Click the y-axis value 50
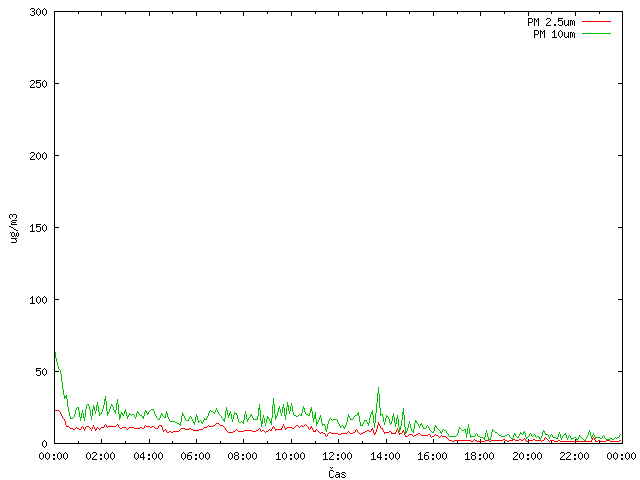 tap(41, 372)
